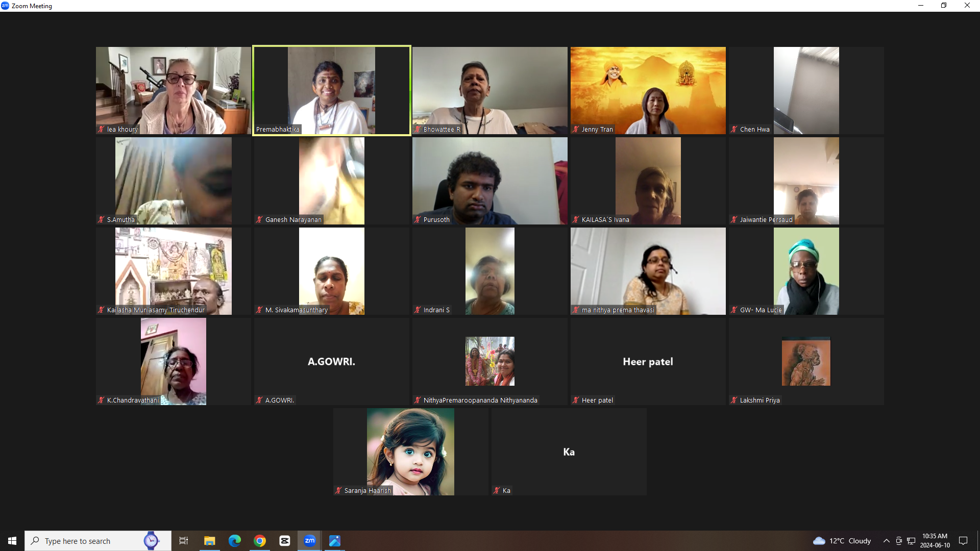980x551 pixels.
Task: Click muted mic icon beside Jenny Tran
Action: (x=576, y=130)
